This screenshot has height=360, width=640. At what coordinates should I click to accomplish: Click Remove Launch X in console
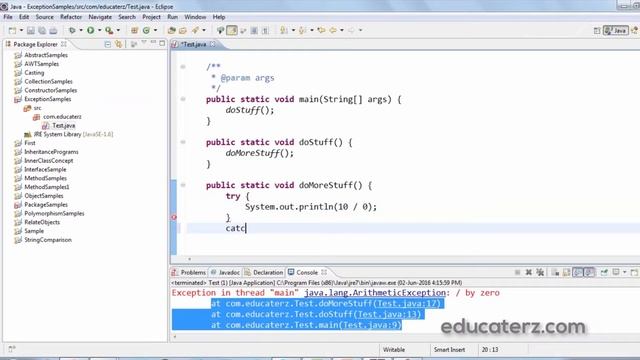529,272
